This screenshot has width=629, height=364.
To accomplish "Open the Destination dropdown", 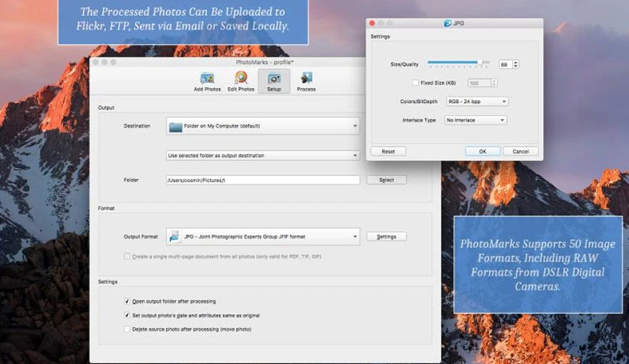I will 263,126.
